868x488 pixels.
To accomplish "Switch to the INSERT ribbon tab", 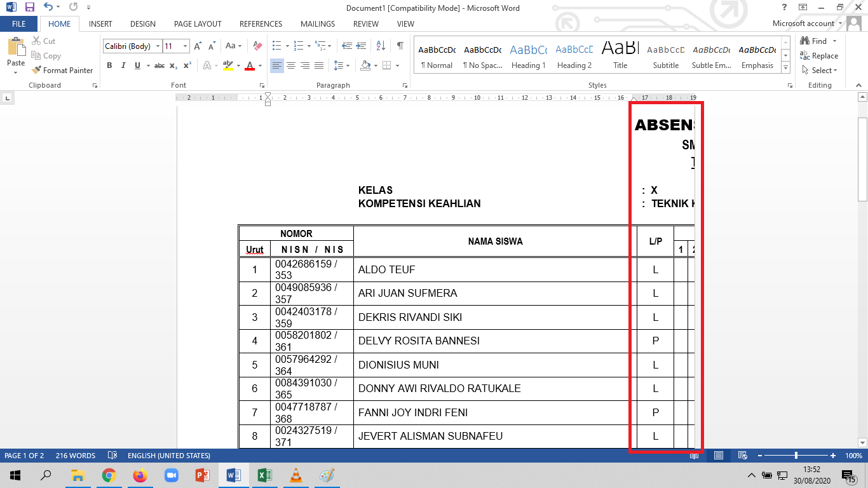I will (x=100, y=24).
